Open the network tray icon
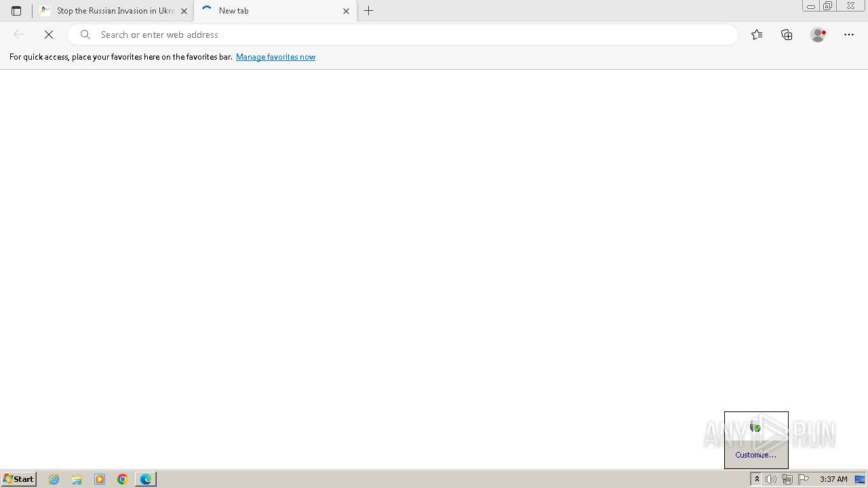The width and height of the screenshot is (868, 488). tap(787, 479)
